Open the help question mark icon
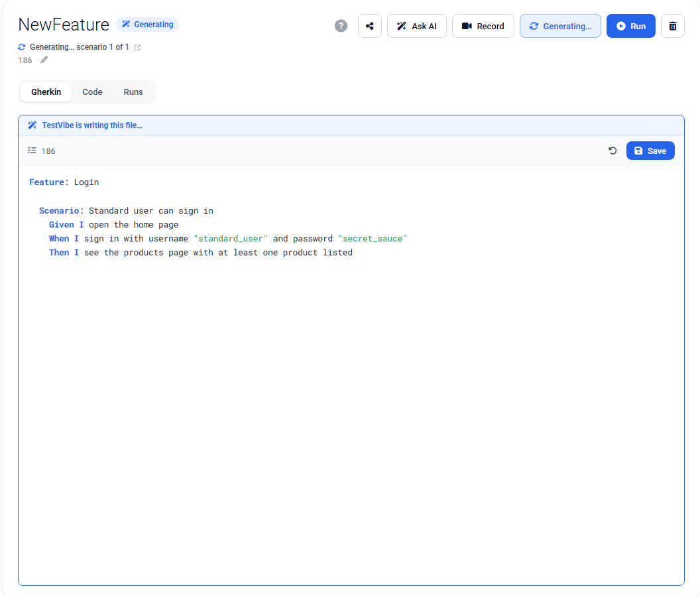 click(x=341, y=26)
